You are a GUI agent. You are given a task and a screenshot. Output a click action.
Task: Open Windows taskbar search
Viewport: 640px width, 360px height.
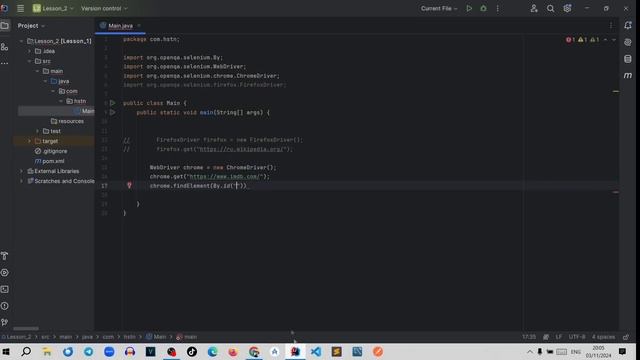click(26, 351)
